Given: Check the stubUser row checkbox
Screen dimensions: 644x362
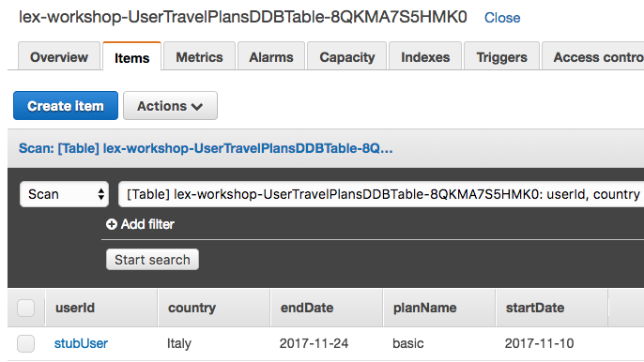Looking at the screenshot, I should coord(26,343).
